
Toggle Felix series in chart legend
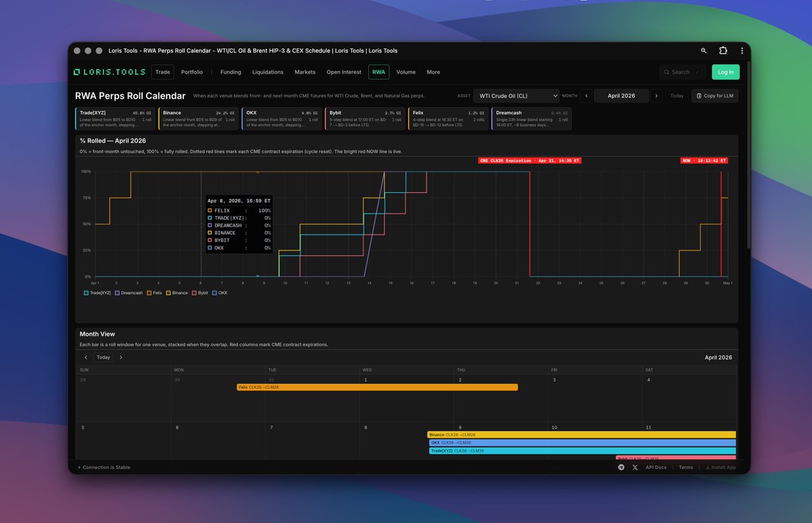click(x=155, y=293)
